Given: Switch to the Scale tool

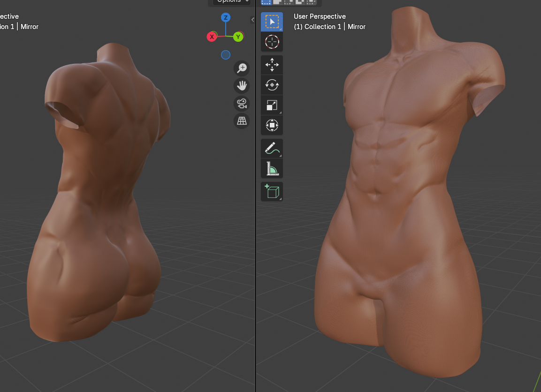Looking at the screenshot, I should 272,105.
